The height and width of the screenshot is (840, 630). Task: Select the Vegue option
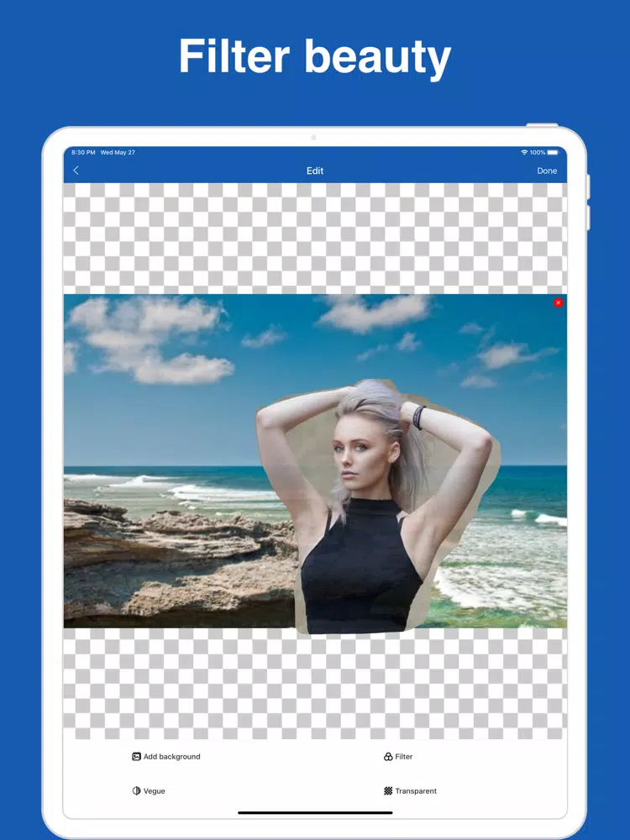(x=149, y=790)
